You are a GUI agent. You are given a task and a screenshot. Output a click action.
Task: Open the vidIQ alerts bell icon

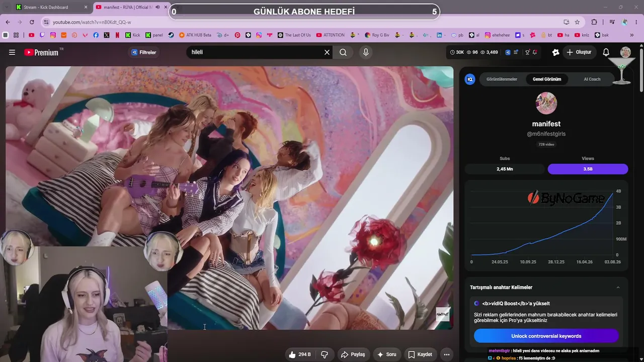coord(535,52)
